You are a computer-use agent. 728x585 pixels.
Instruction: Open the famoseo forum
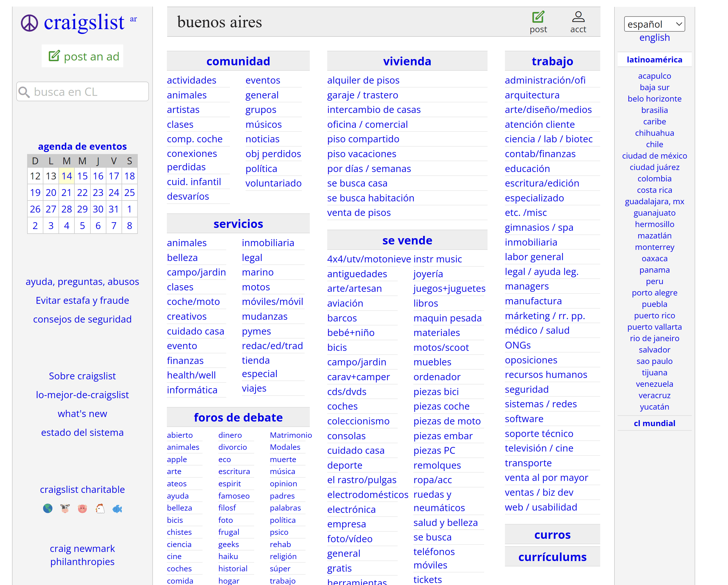coord(234,495)
